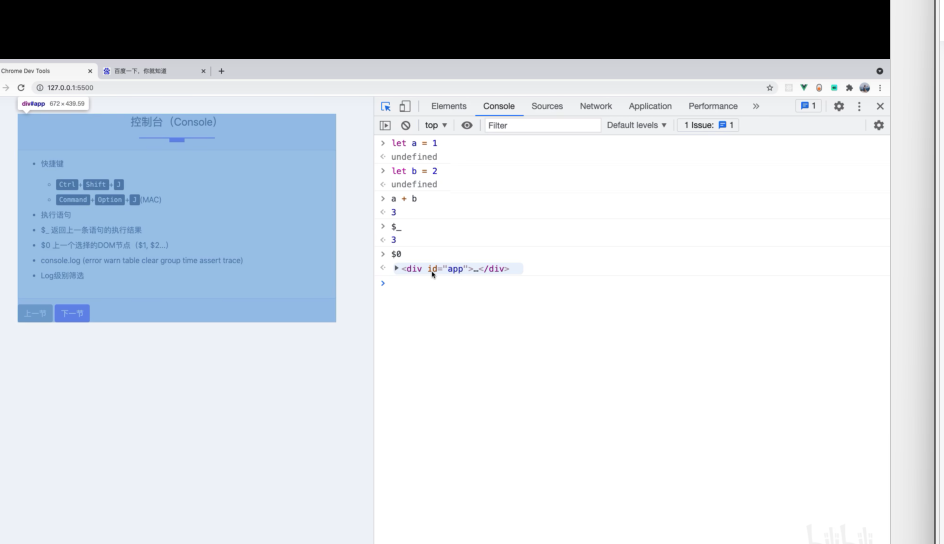Open the top JavaScript context dropdown
944x544 pixels.
click(436, 125)
